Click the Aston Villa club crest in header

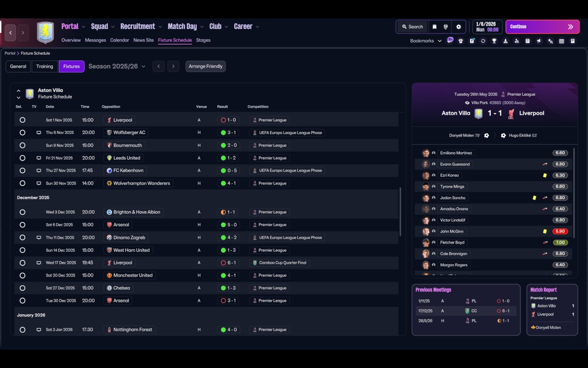point(45,33)
